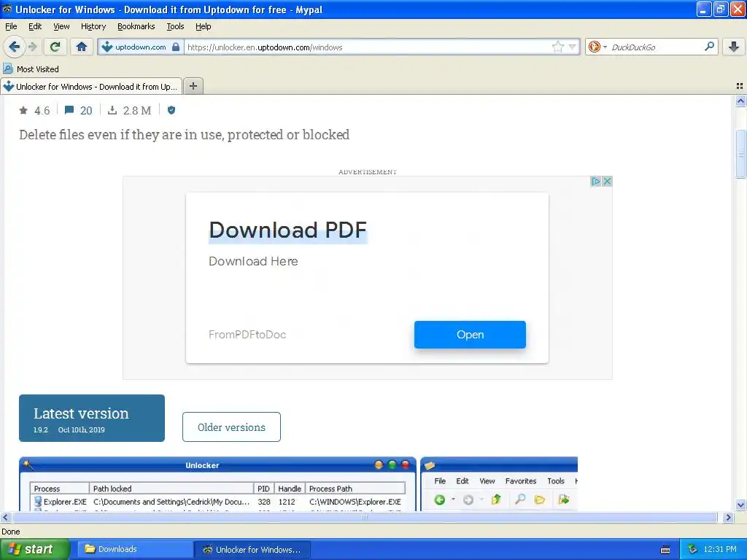The image size is (747, 560).
Task: Click the AdChoices triangle icon
Action: pyautogui.click(x=595, y=181)
